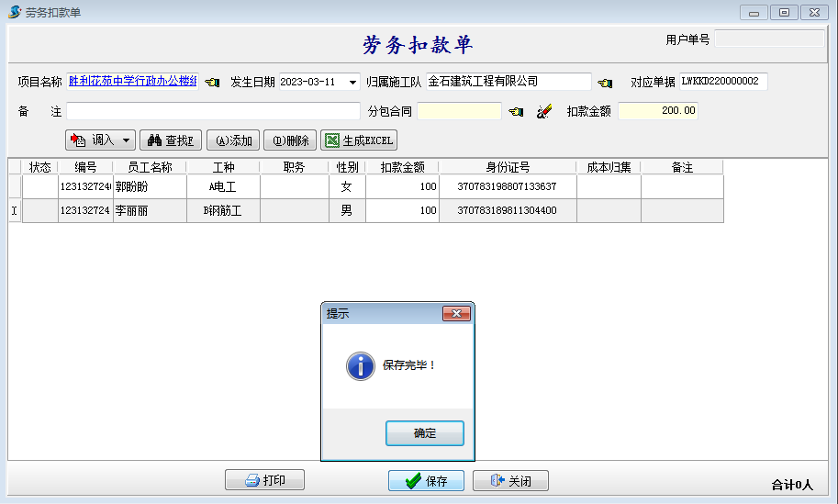Click the 删除 button
Viewport: 838px width, 504px height.
[289, 140]
